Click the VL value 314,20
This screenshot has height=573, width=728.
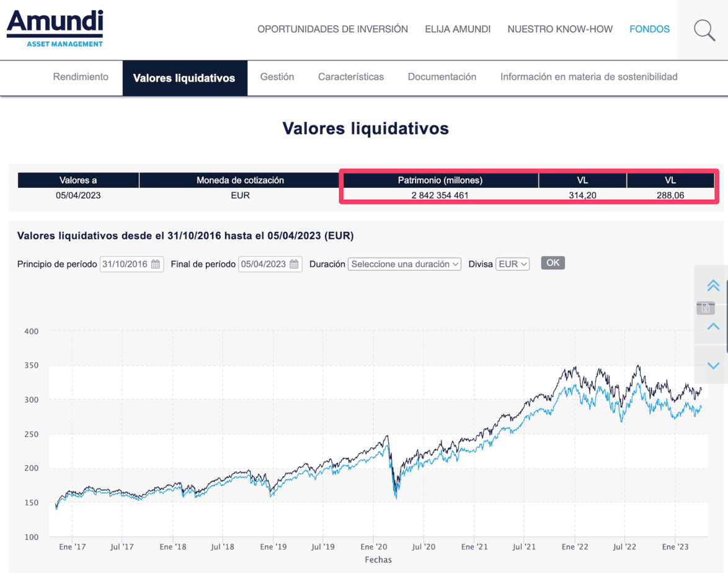click(x=582, y=195)
